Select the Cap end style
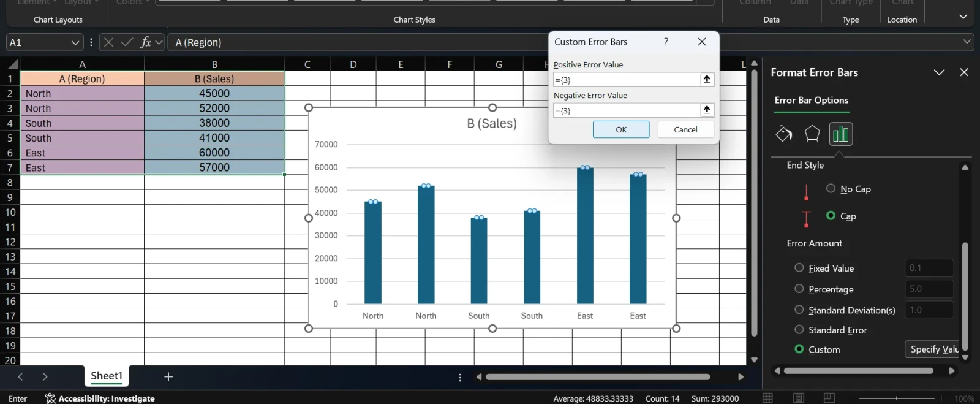The height and width of the screenshot is (404, 980). 831,215
